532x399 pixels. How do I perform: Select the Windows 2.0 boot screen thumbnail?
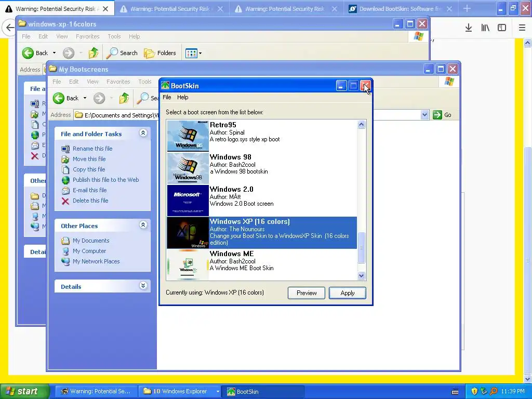click(188, 200)
